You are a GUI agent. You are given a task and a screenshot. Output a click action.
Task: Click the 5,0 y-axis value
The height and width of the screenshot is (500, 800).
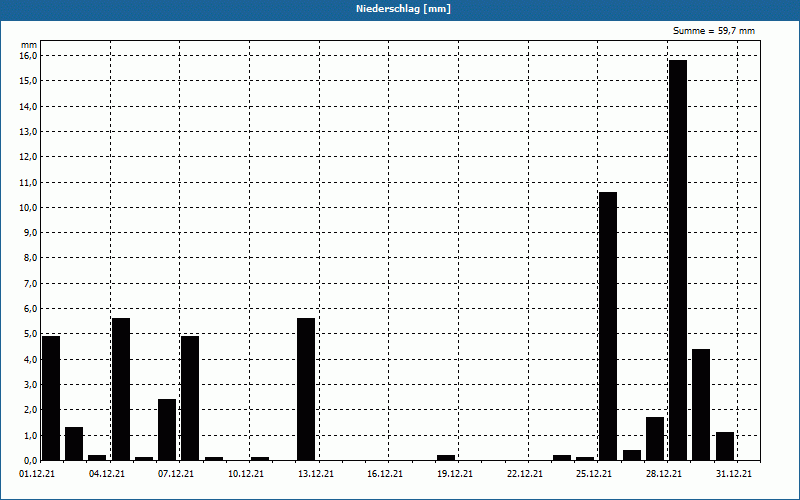tap(31, 334)
